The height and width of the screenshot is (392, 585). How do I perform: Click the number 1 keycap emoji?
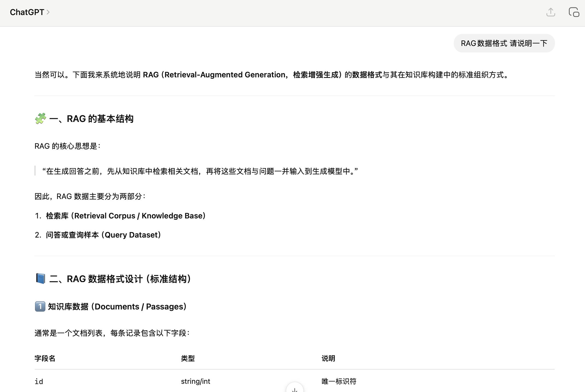pos(40,306)
